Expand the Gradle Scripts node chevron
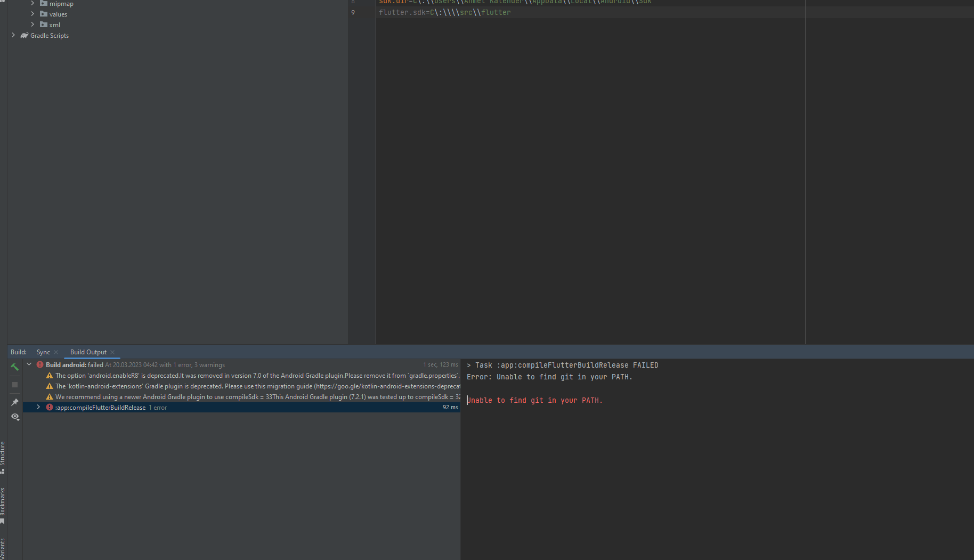Viewport: 974px width, 560px height. tap(13, 35)
